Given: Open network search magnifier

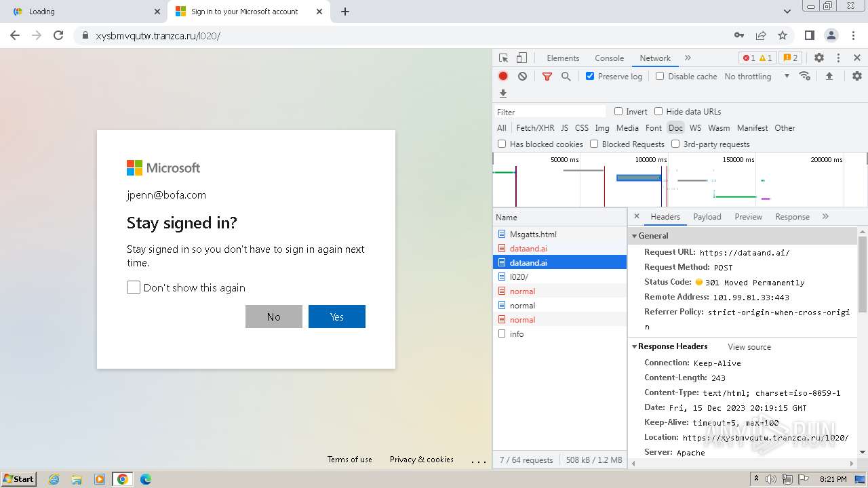Looking at the screenshot, I should (566, 77).
